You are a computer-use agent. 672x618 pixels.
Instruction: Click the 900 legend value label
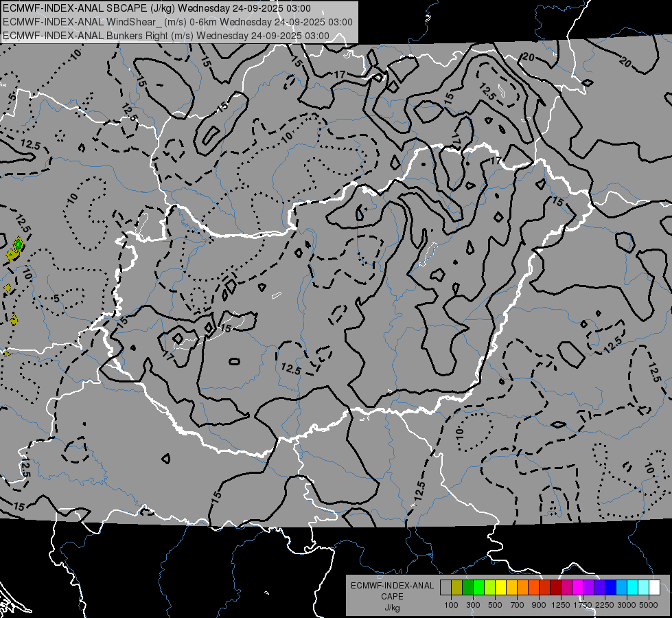point(539,605)
